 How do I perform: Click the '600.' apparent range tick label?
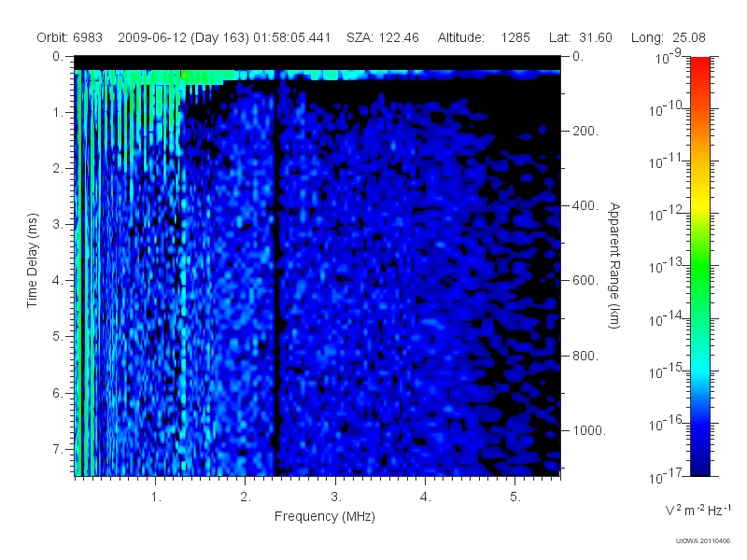point(585,281)
